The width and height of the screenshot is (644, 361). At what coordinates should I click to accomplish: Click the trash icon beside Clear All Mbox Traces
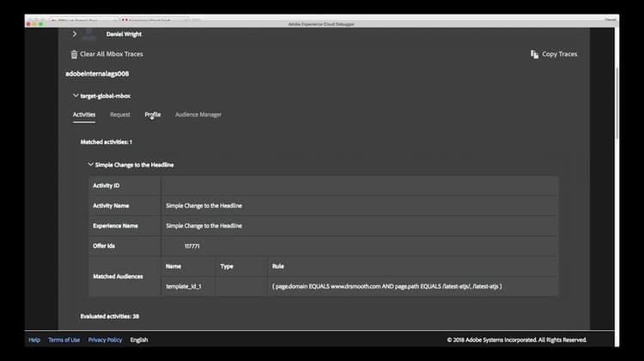[x=74, y=54]
